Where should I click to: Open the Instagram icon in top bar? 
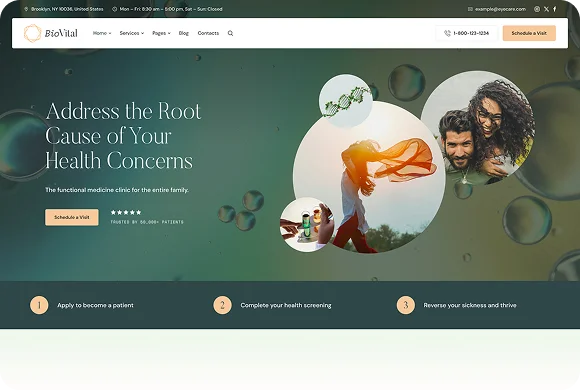pyautogui.click(x=537, y=9)
